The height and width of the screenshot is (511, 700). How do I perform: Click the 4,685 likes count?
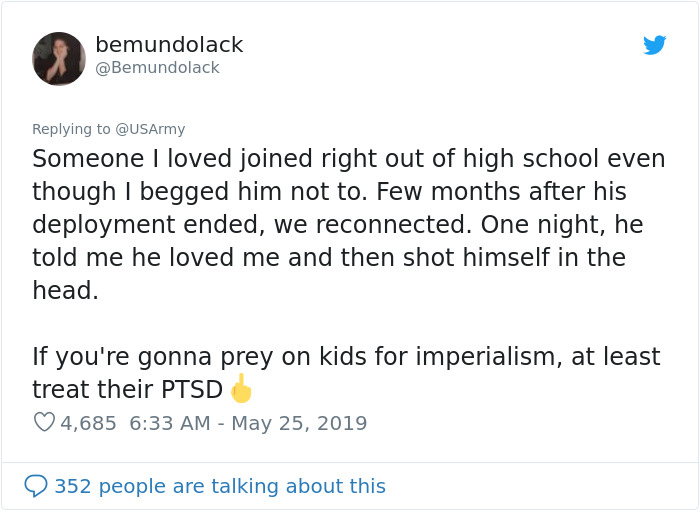tap(89, 423)
